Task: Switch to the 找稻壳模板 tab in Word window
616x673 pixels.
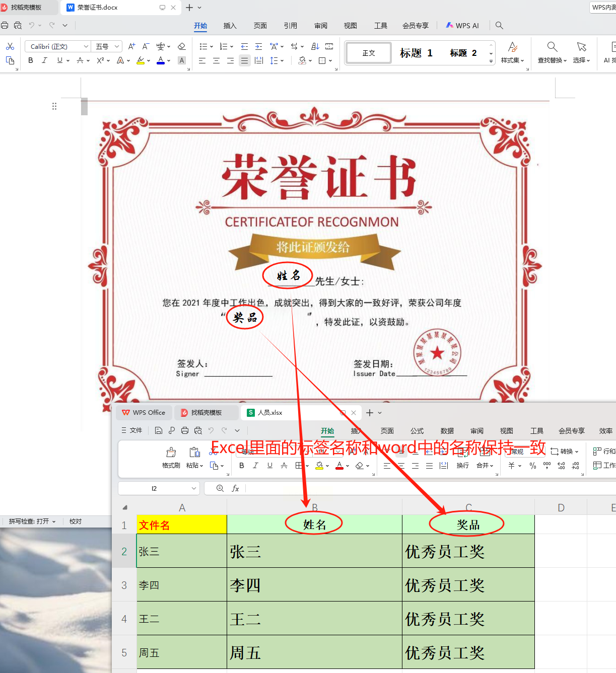Action: pos(26,8)
